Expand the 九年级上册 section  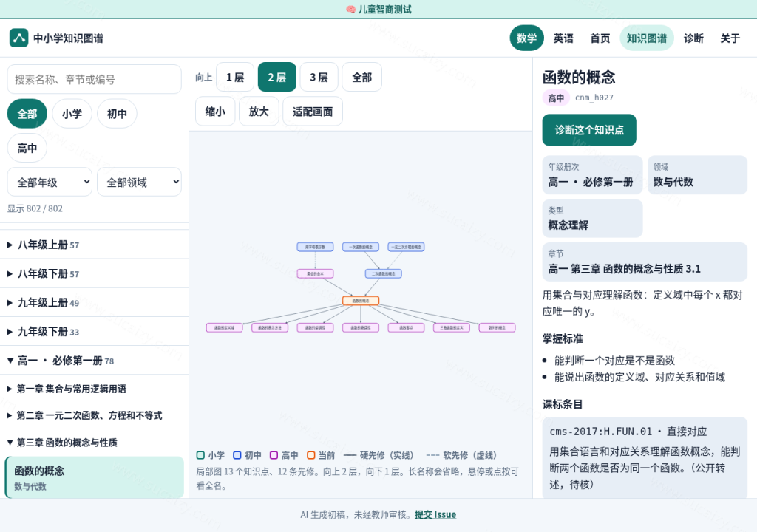94,303
